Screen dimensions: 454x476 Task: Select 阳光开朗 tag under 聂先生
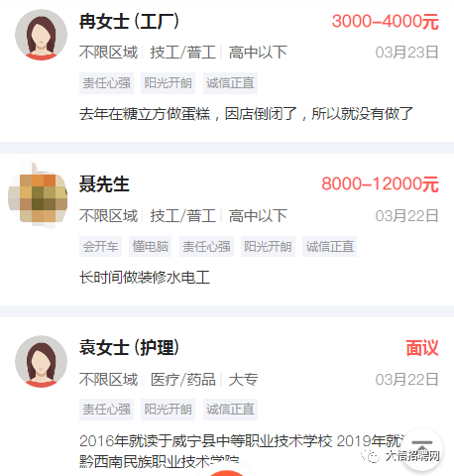pos(268,246)
